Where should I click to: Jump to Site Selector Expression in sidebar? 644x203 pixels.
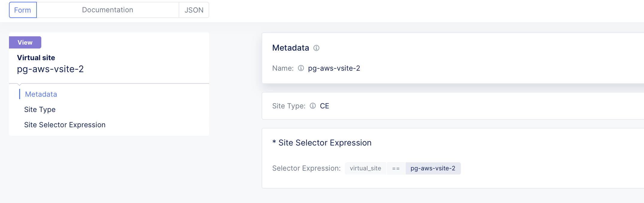(x=65, y=125)
